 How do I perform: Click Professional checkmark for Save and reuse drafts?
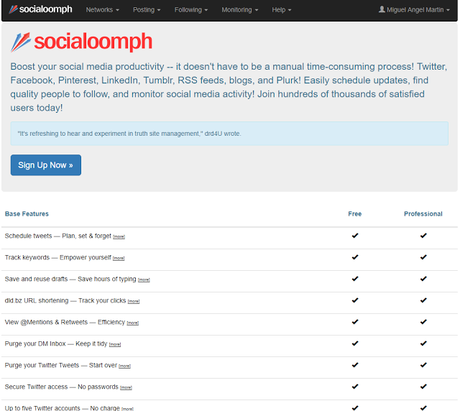pos(423,279)
